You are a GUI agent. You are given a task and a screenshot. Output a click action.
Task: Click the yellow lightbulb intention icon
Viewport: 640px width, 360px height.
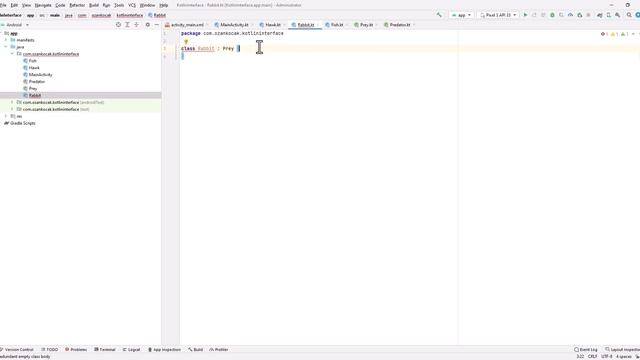coord(186,42)
